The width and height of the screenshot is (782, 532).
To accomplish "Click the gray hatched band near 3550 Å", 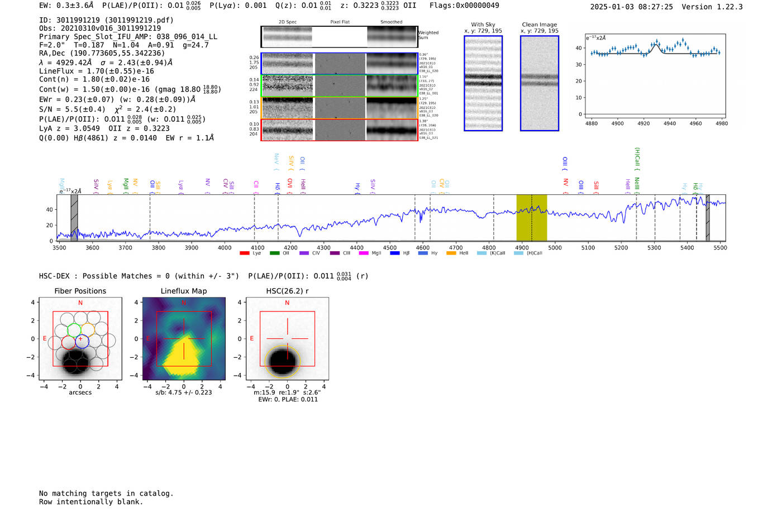I will pyautogui.click(x=74, y=218).
